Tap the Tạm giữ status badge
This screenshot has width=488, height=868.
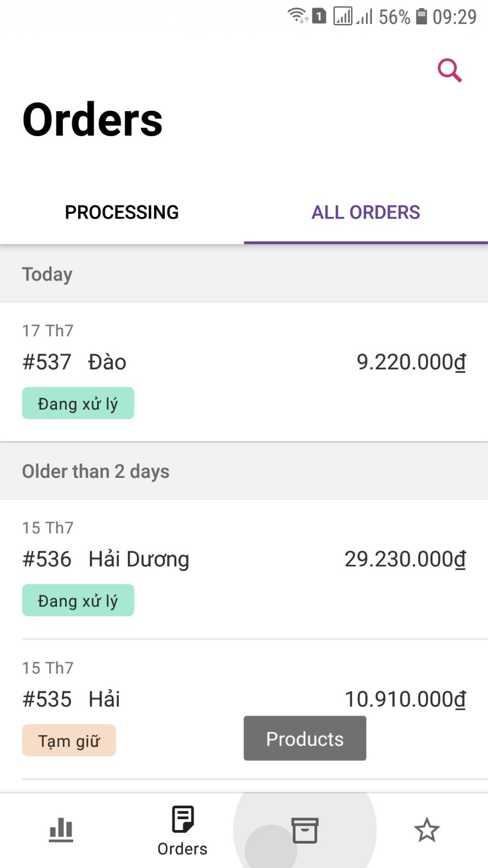(x=69, y=741)
